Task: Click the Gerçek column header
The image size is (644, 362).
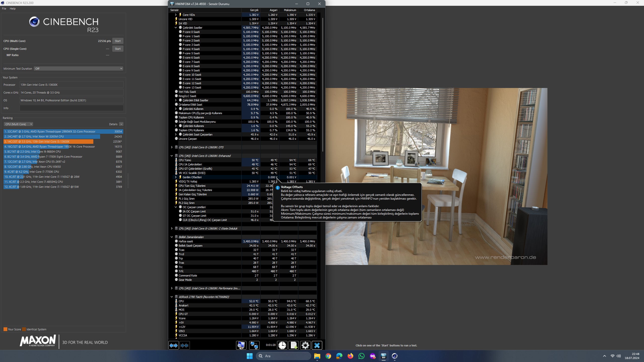Action: [x=251, y=10]
